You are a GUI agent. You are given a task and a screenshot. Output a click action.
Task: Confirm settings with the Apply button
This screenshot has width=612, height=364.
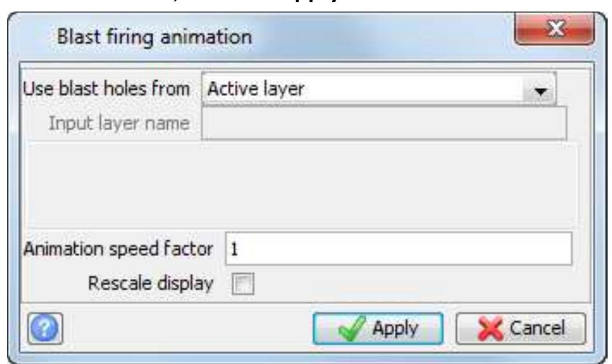(x=378, y=328)
